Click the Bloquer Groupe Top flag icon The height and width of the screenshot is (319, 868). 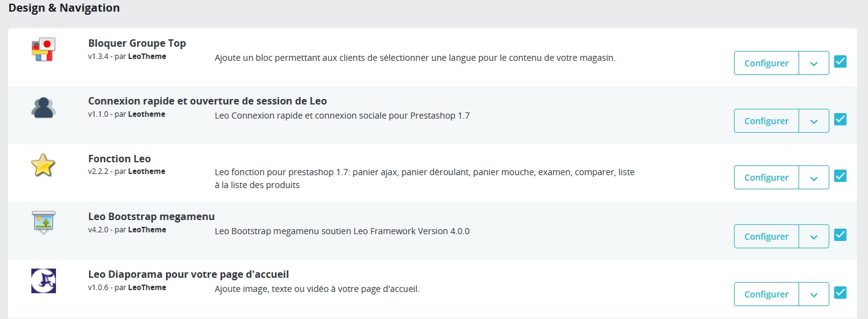tap(43, 49)
